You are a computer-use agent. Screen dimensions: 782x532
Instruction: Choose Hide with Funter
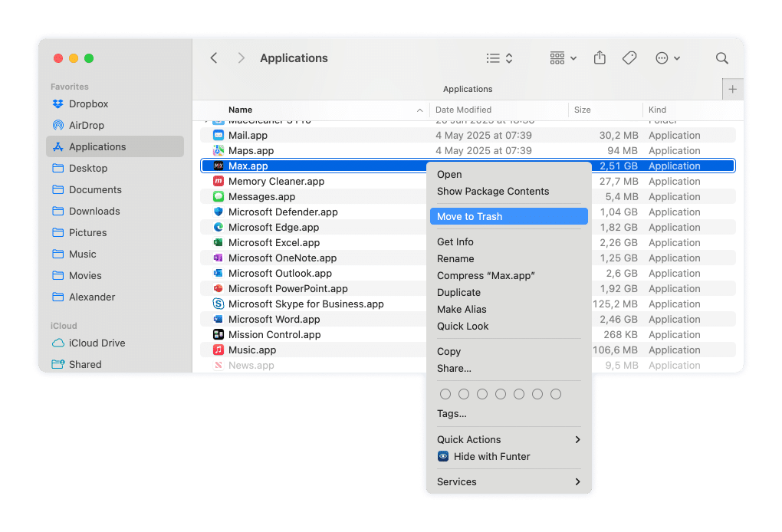(509, 457)
